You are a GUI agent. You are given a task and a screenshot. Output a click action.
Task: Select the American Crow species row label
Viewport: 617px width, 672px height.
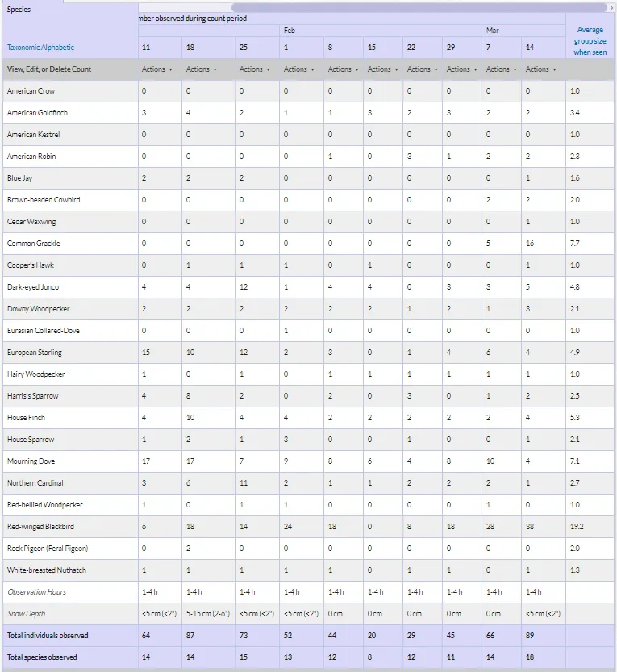coord(31,91)
